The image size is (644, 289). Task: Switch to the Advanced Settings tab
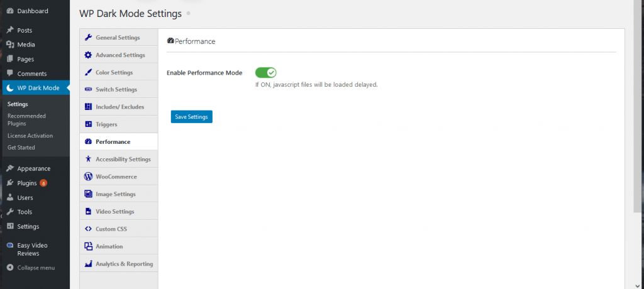(x=119, y=55)
